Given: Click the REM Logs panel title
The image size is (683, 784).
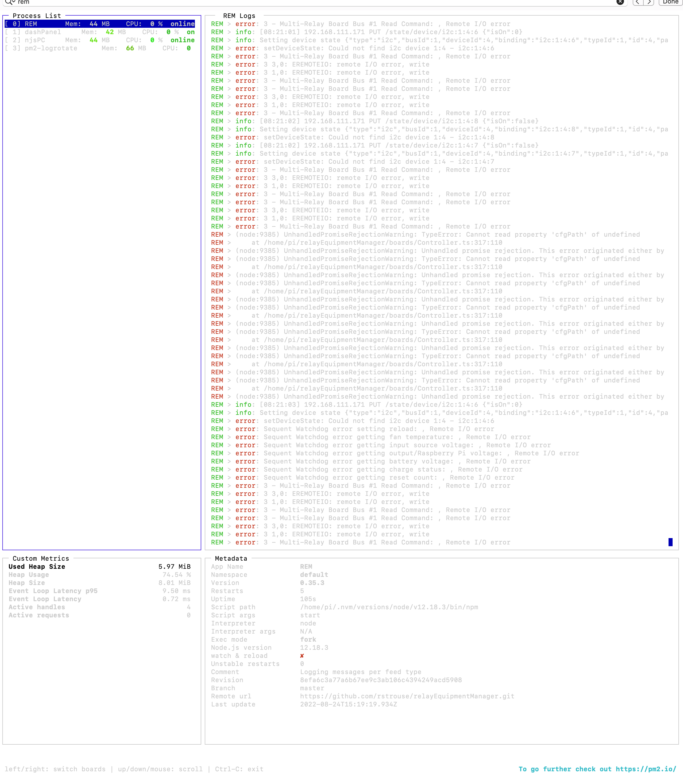Looking at the screenshot, I should coord(239,16).
